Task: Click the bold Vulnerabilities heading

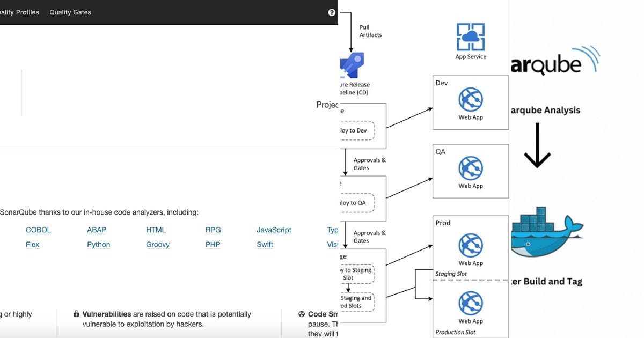Action: click(107, 314)
